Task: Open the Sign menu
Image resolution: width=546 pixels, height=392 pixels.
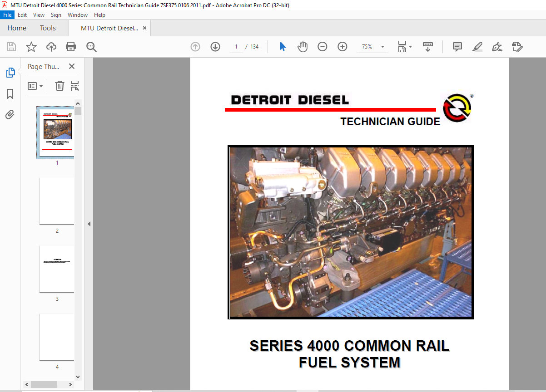Action: coord(56,15)
